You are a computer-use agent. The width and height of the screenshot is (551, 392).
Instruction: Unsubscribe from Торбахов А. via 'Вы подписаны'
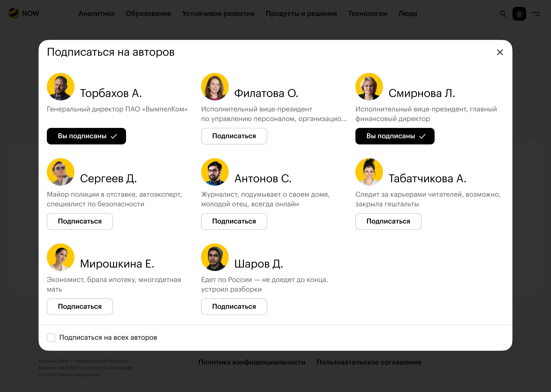tap(86, 136)
